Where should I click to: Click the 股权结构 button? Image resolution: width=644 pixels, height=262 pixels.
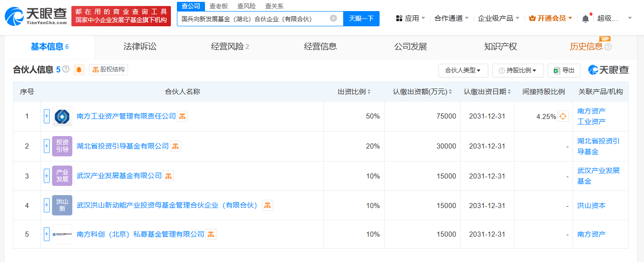click(108, 70)
